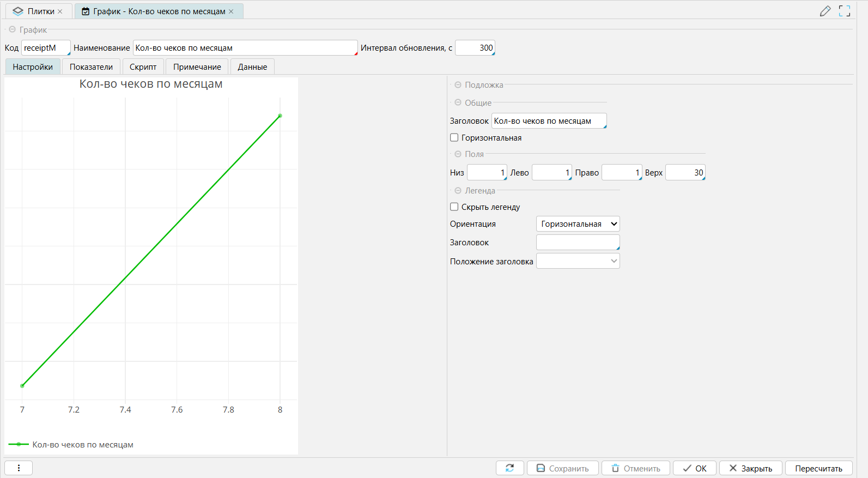
Task: Enable the Горизонтальная checkbox
Action: tap(454, 138)
